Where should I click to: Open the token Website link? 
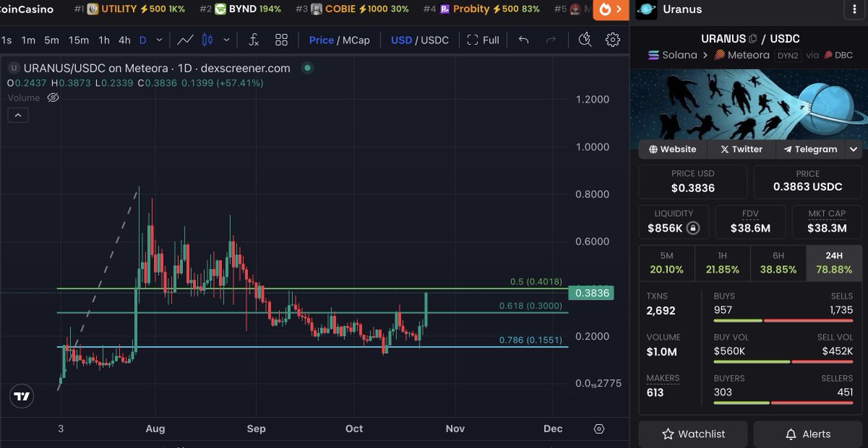pos(673,150)
